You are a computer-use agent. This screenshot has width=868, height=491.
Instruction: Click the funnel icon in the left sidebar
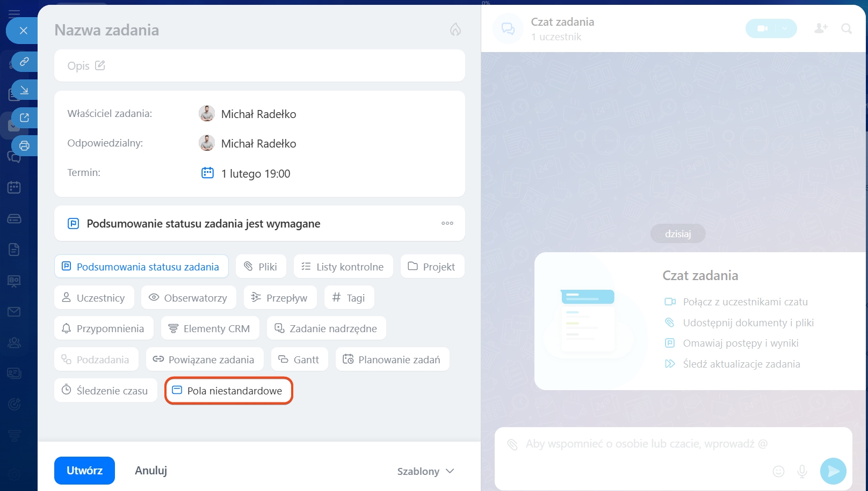(14, 436)
